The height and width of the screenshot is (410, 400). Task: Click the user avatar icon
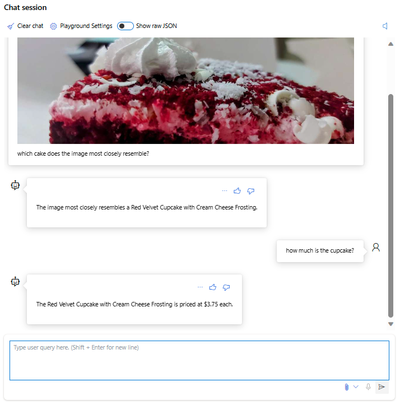[x=376, y=247]
